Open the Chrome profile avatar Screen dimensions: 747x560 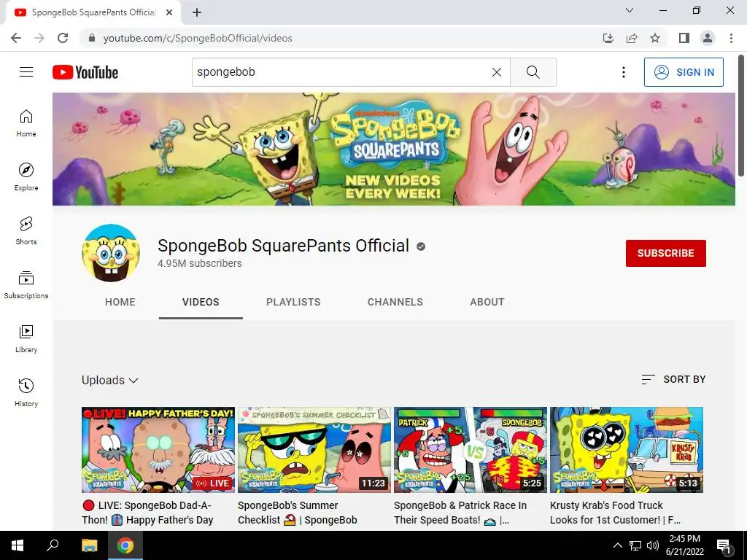click(x=708, y=38)
